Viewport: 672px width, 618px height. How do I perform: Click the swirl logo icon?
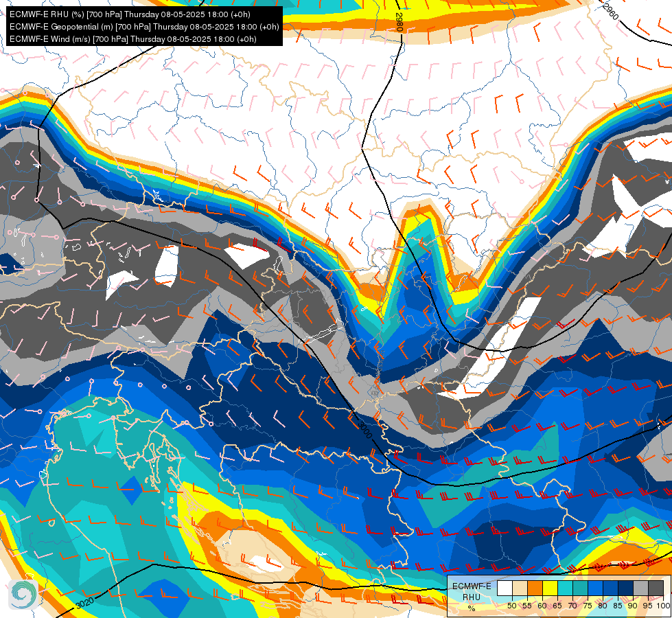coord(23,595)
